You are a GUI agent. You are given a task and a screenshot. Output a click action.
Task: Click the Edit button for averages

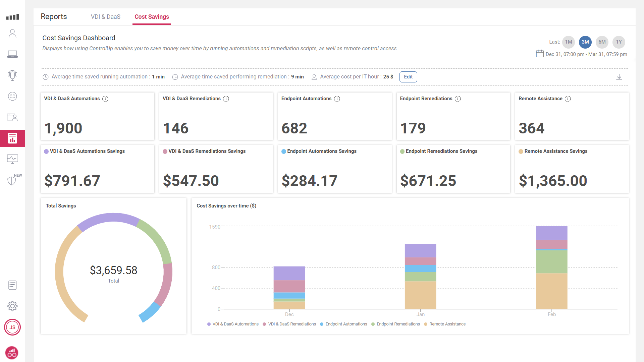pos(408,77)
